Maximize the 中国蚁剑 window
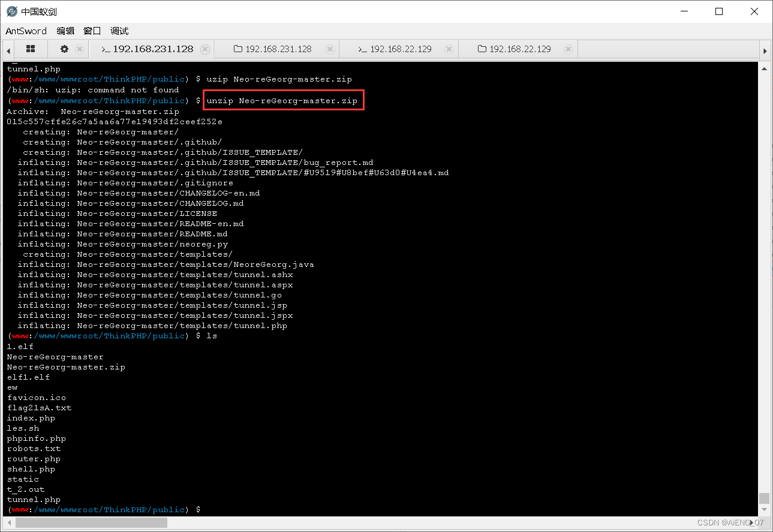 719,11
